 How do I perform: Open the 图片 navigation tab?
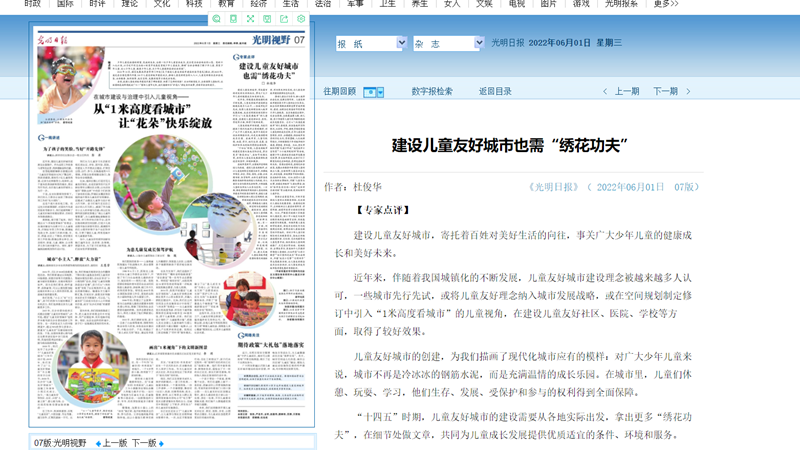pyautogui.click(x=548, y=4)
